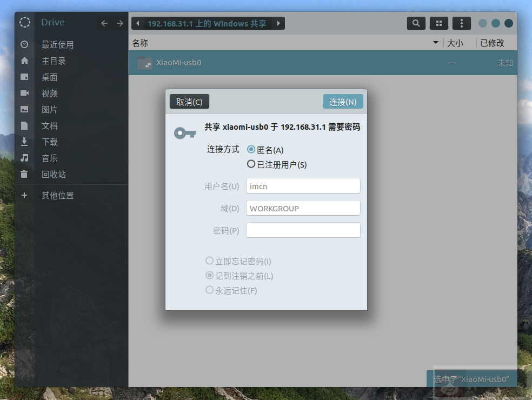Switch to grid view using the toolbar icon
Viewport: 532px width, 400px height.
click(x=438, y=23)
